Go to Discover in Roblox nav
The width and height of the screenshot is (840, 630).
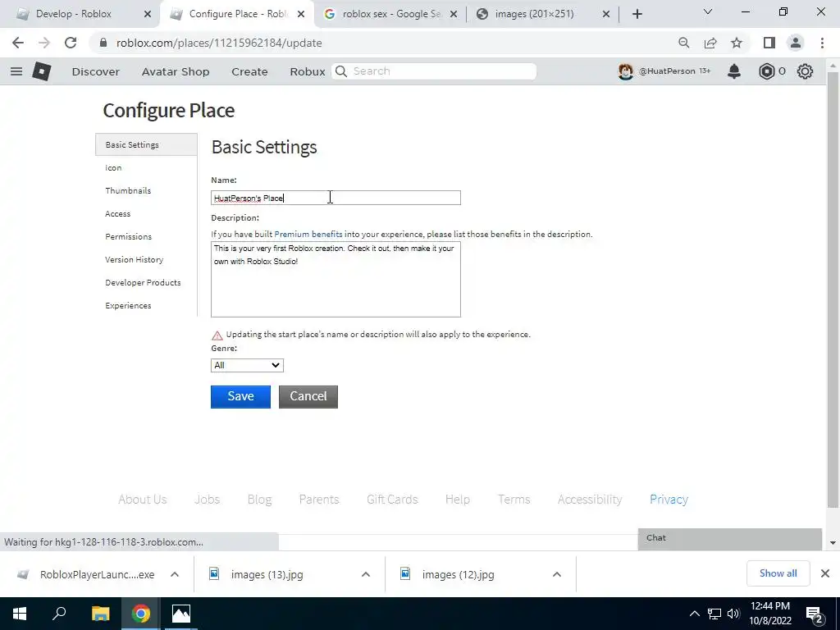[96, 71]
